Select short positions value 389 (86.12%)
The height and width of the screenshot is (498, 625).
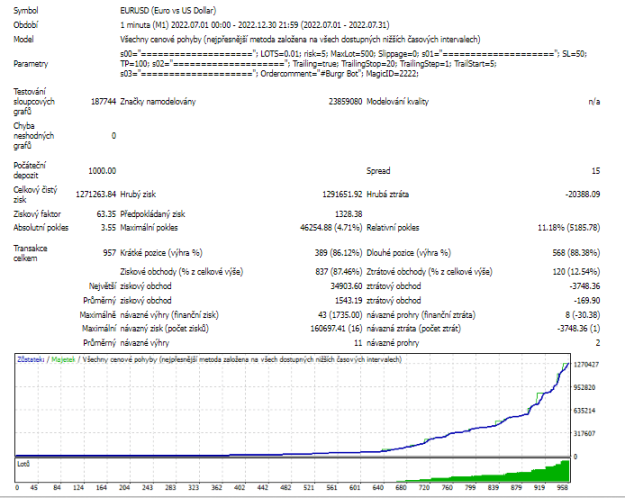(x=338, y=253)
